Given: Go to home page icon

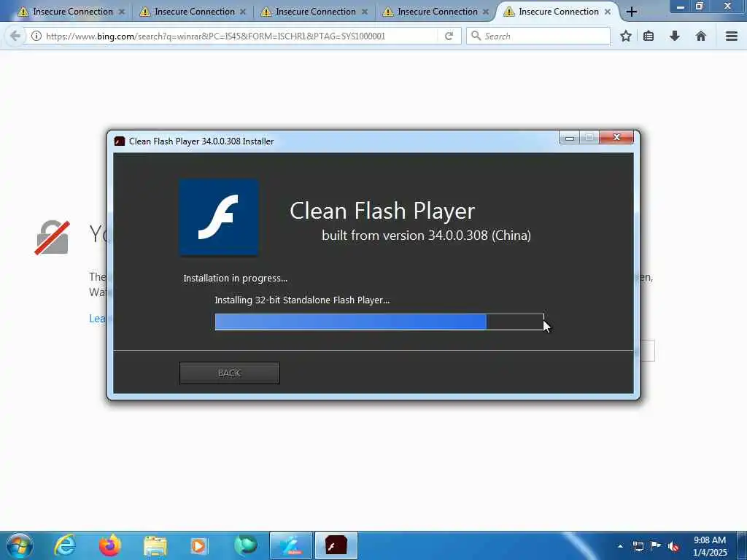Looking at the screenshot, I should [701, 36].
